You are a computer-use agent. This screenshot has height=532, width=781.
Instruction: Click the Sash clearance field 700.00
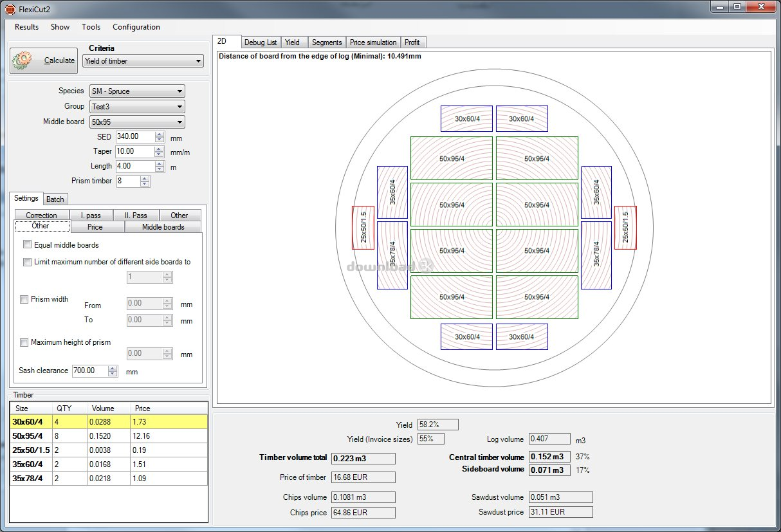tap(90, 371)
